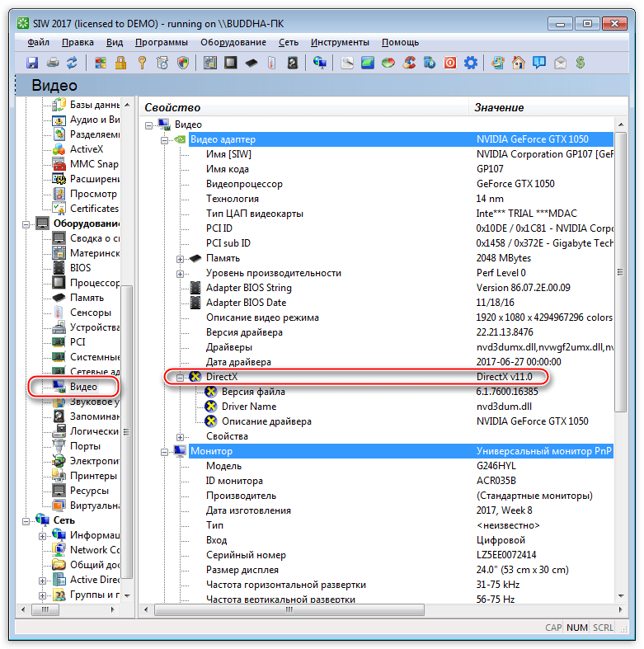Click the hard drive storage toolbar icon

[293, 63]
